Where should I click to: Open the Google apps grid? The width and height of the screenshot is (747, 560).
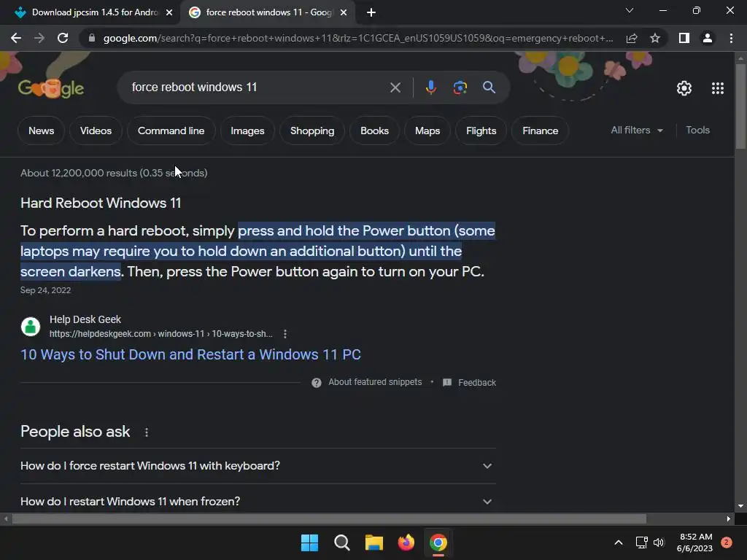718,88
